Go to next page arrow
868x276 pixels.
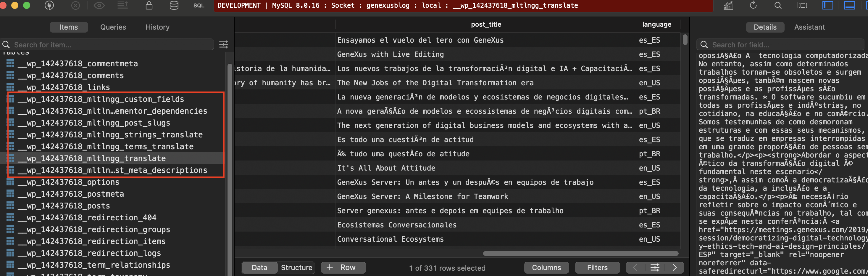pyautogui.click(x=675, y=268)
